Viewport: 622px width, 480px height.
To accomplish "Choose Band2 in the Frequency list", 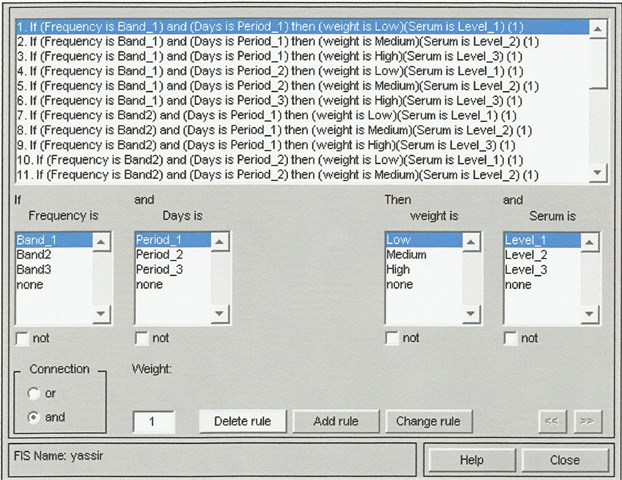I will pyautogui.click(x=54, y=255).
